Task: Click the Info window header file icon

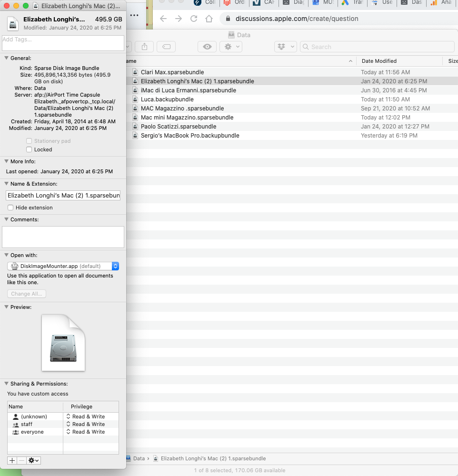Action: 13,24
